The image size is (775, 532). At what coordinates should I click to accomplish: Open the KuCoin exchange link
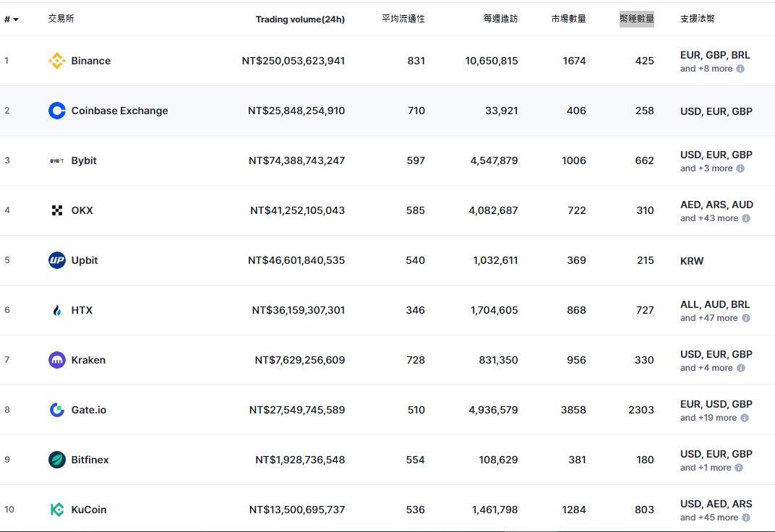pos(89,510)
